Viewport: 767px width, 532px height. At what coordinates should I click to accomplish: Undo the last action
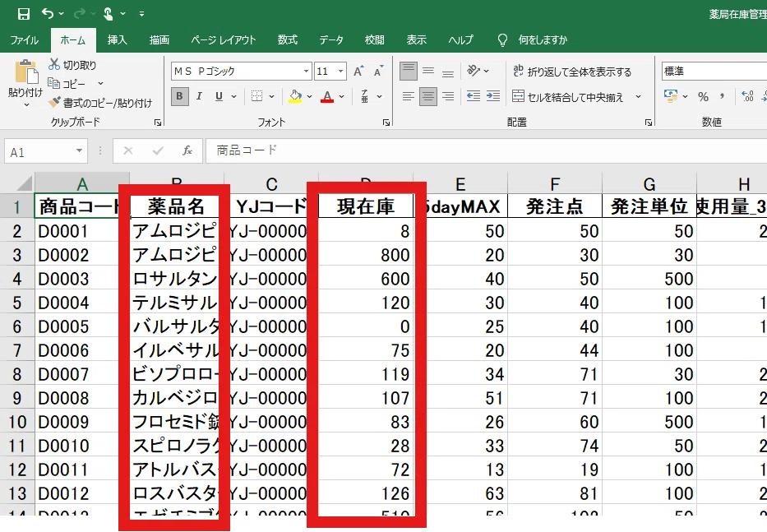[x=48, y=13]
